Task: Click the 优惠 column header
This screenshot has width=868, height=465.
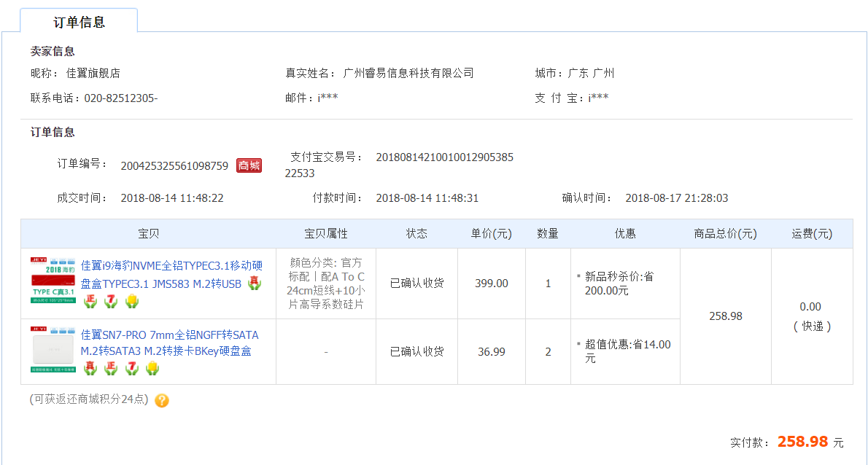Action: point(626,234)
